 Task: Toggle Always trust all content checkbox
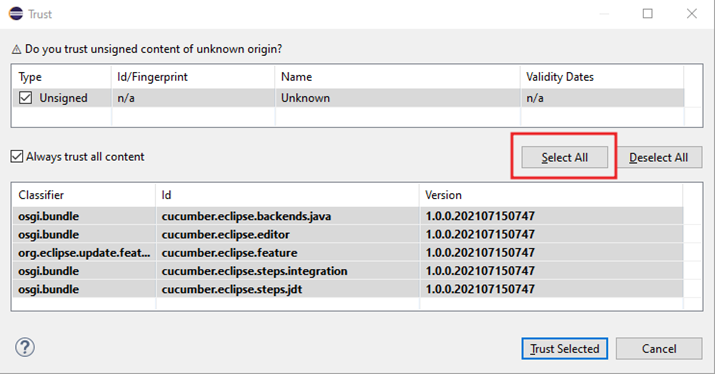pos(17,156)
